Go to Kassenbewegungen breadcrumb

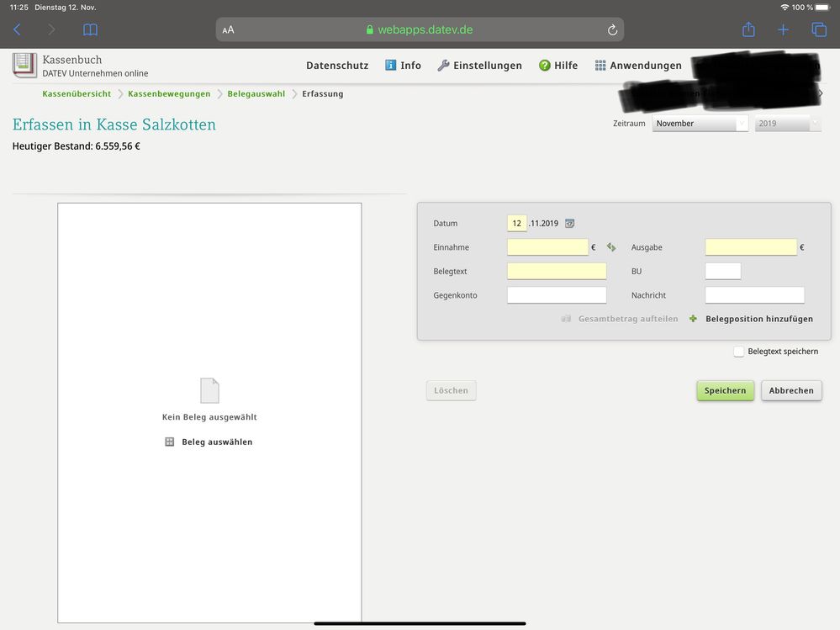pos(169,93)
